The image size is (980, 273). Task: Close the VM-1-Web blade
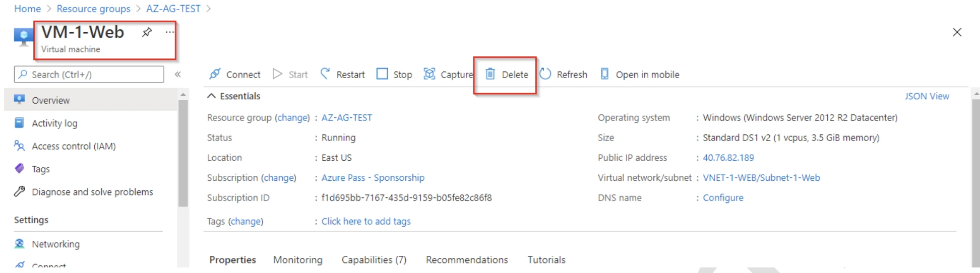957,32
